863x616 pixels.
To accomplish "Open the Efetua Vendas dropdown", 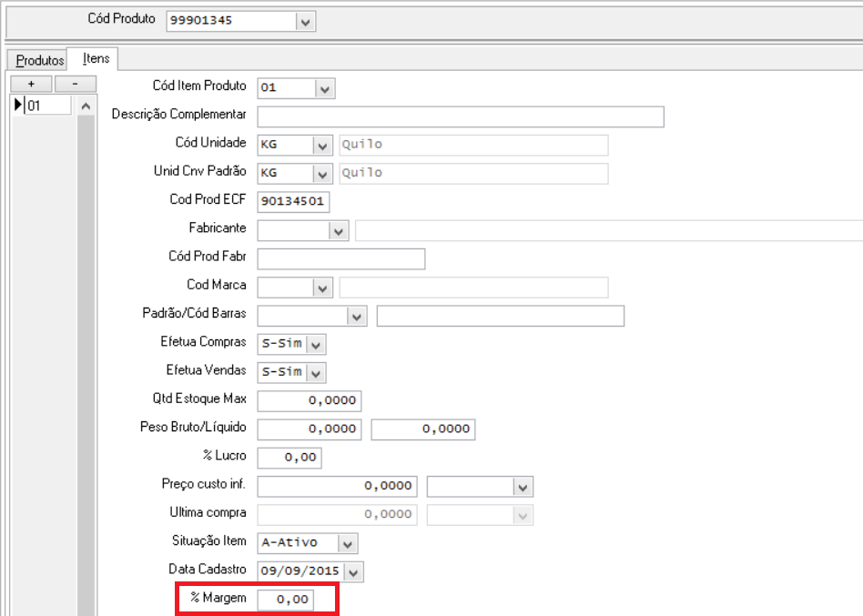I will 316,372.
